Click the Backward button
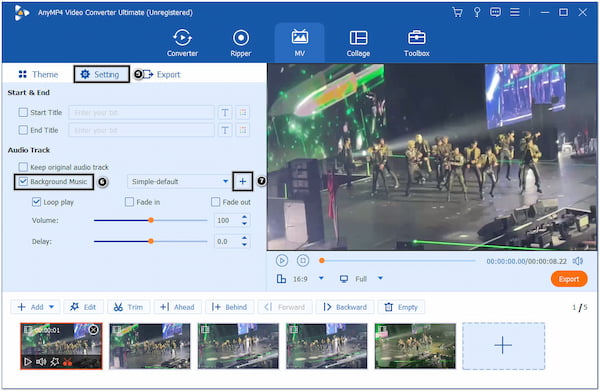600x391 pixels. click(x=345, y=307)
